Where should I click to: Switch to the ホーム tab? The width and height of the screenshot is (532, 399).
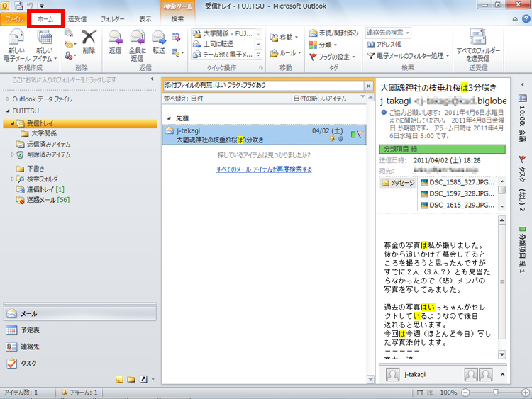click(x=45, y=19)
